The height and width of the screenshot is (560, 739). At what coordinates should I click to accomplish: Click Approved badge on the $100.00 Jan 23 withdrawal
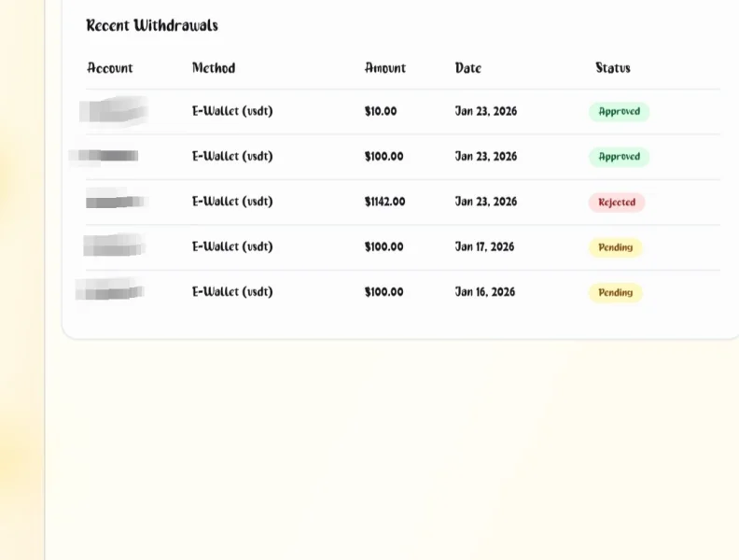coord(619,157)
